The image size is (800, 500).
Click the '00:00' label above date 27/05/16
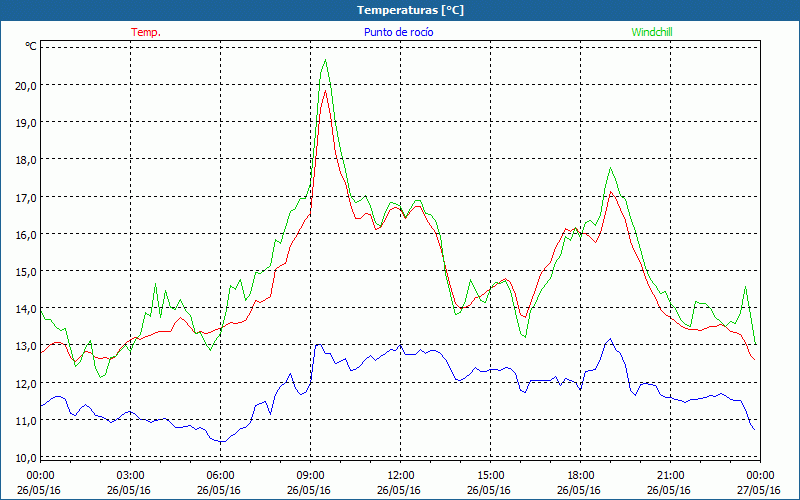[x=761, y=476]
